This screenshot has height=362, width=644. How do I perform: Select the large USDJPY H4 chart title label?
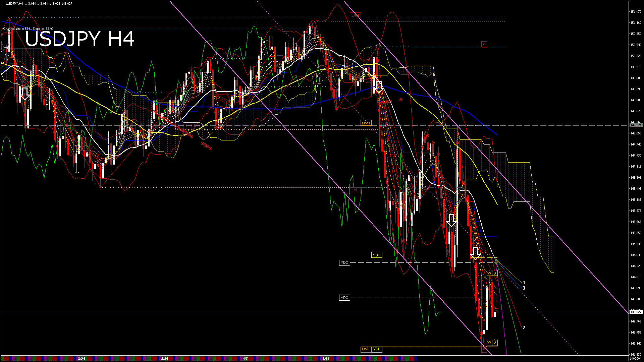point(80,39)
